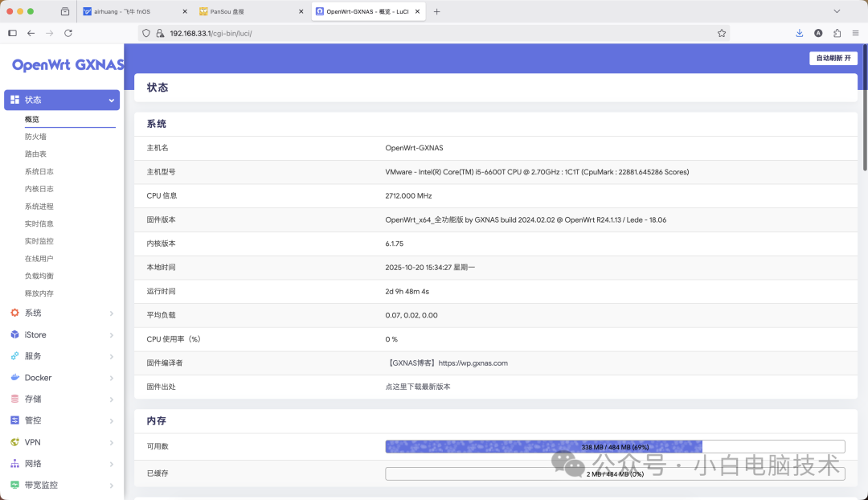Toggle the 自动刷新 开 button
This screenshot has width=868, height=500.
[833, 58]
